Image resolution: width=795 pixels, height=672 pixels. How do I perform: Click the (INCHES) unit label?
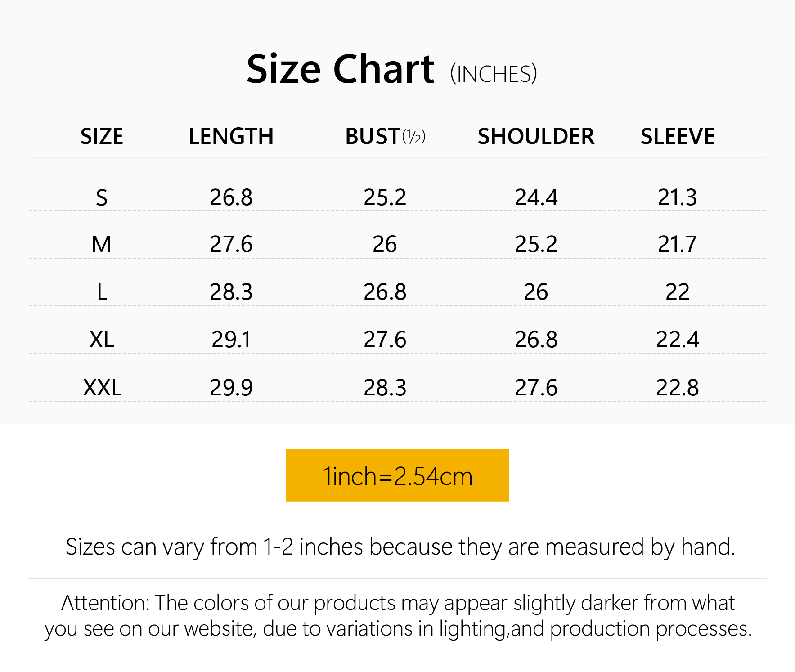click(x=494, y=74)
